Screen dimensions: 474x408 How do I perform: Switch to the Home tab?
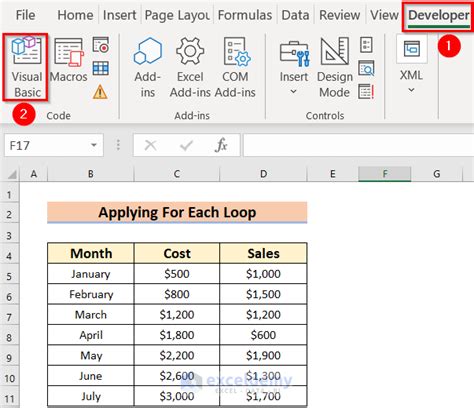point(75,15)
